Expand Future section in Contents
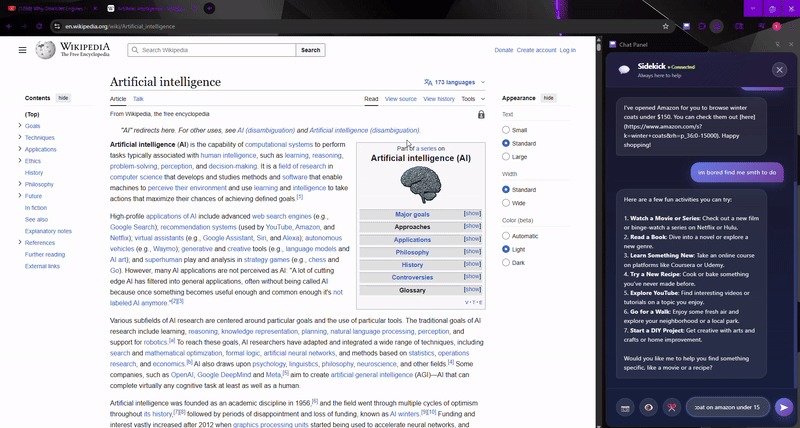Viewport: 800px width, 428px height. pyautogui.click(x=20, y=196)
